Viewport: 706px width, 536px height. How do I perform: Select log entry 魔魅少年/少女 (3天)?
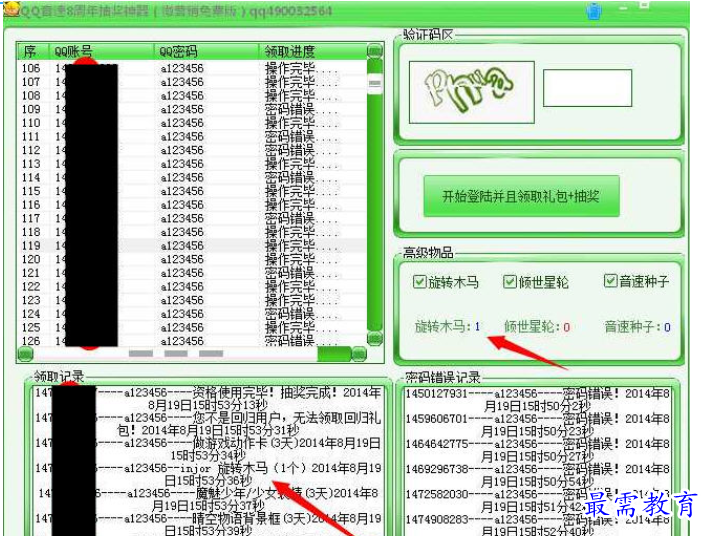pos(208,500)
